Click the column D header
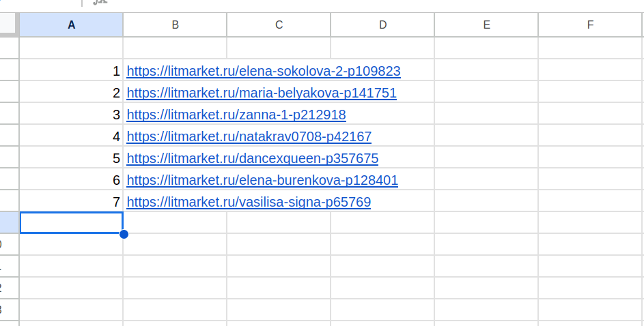The height and width of the screenshot is (326, 644). click(382, 25)
